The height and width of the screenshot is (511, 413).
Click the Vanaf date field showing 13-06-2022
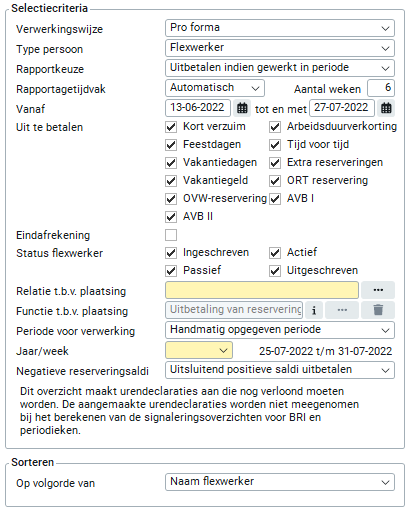point(198,108)
